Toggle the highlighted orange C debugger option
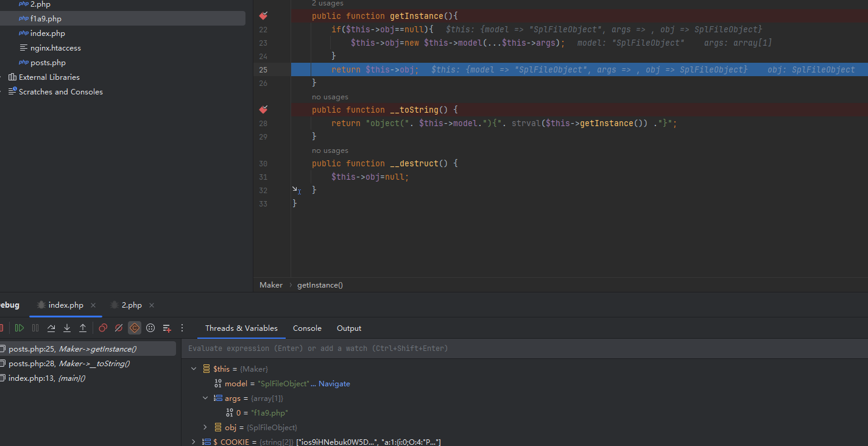868x446 pixels. tap(135, 328)
